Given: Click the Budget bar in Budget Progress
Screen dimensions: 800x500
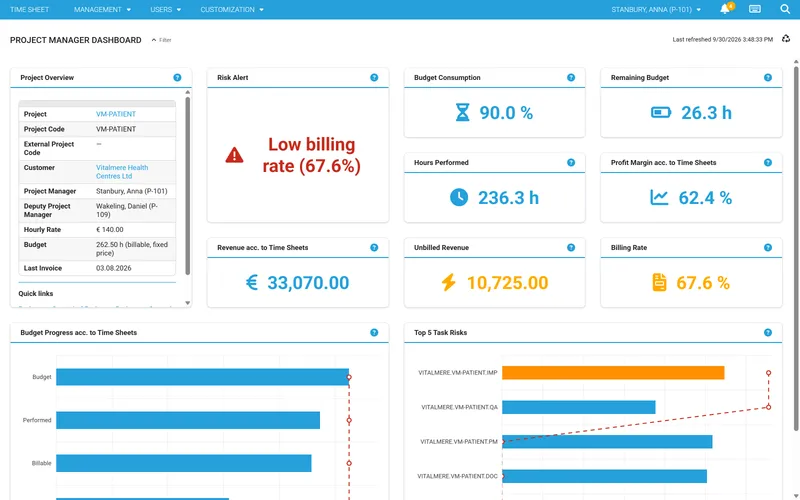Looking at the screenshot, I should tap(203, 377).
